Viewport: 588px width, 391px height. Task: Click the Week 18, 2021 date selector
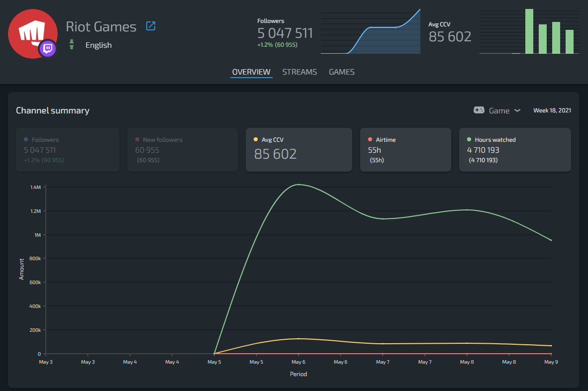[552, 110]
